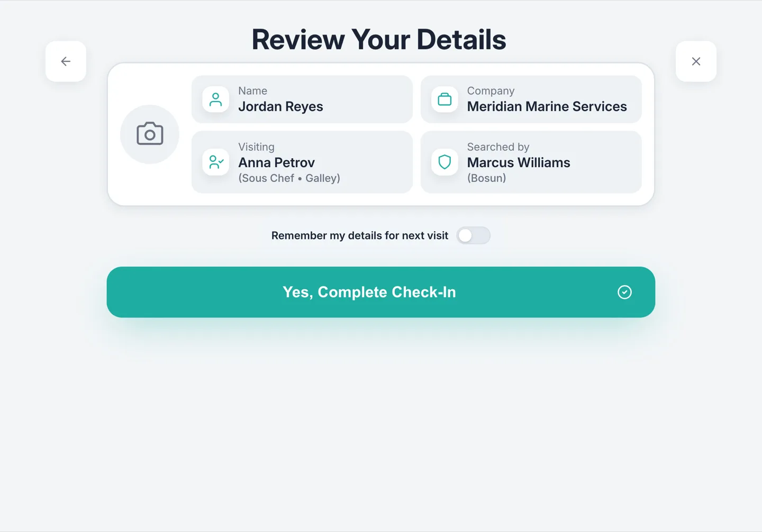This screenshot has width=762, height=532.
Task: Click the Review Your Details heading
Action: (379, 40)
